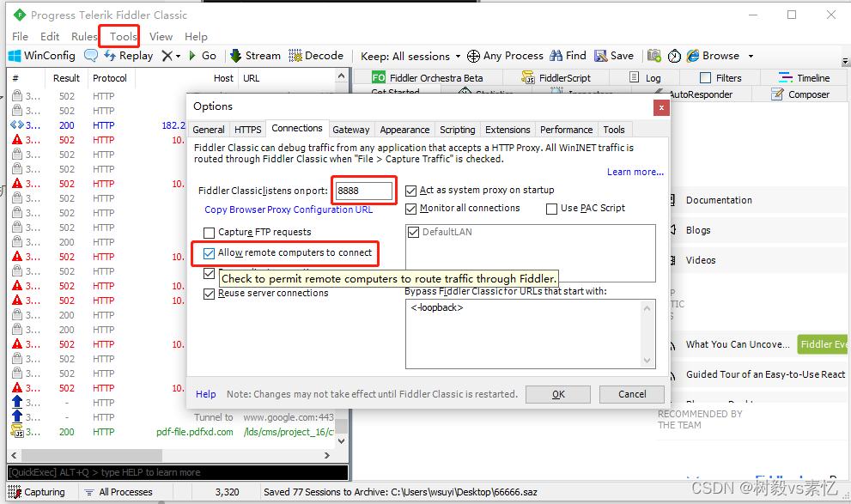
Task: Toggle Decode in the toolbar
Action: (316, 55)
